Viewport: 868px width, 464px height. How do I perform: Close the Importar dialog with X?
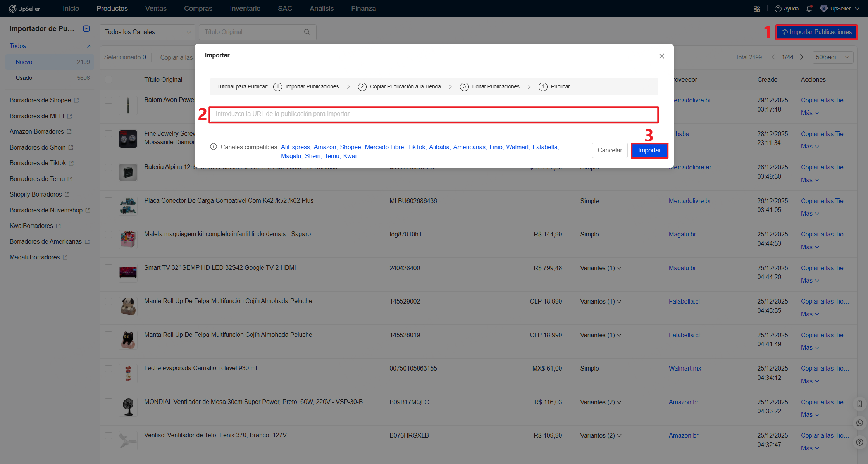pyautogui.click(x=661, y=56)
